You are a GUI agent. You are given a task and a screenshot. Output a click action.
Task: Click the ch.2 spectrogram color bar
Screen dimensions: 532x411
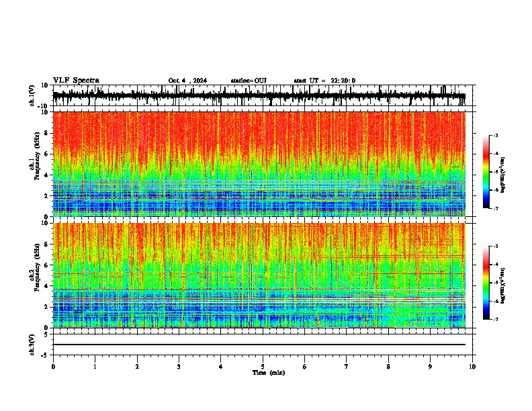pos(486,283)
